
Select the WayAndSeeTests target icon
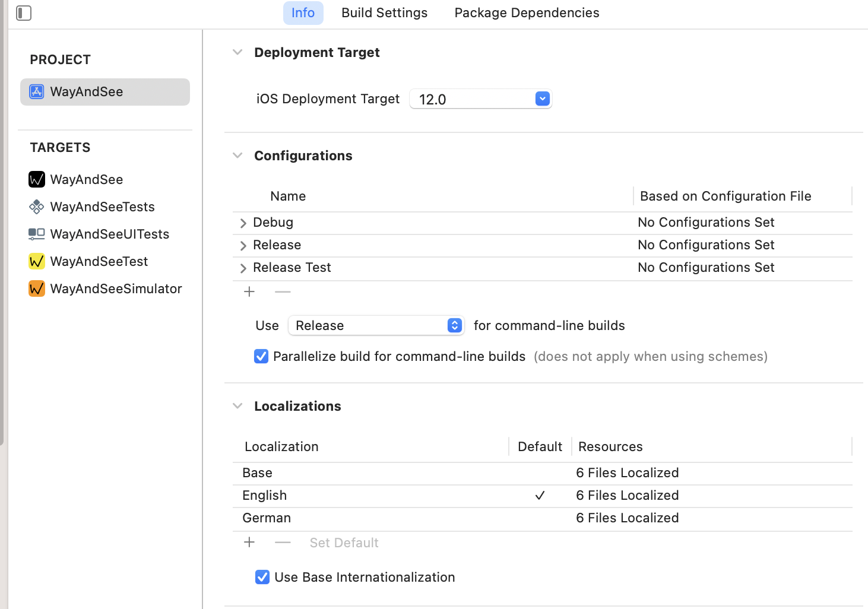coord(37,207)
